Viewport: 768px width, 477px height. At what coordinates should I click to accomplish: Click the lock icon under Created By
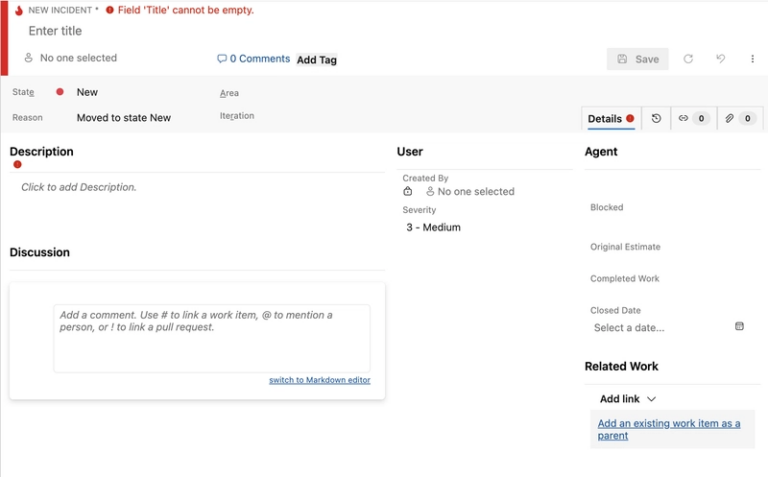408,191
